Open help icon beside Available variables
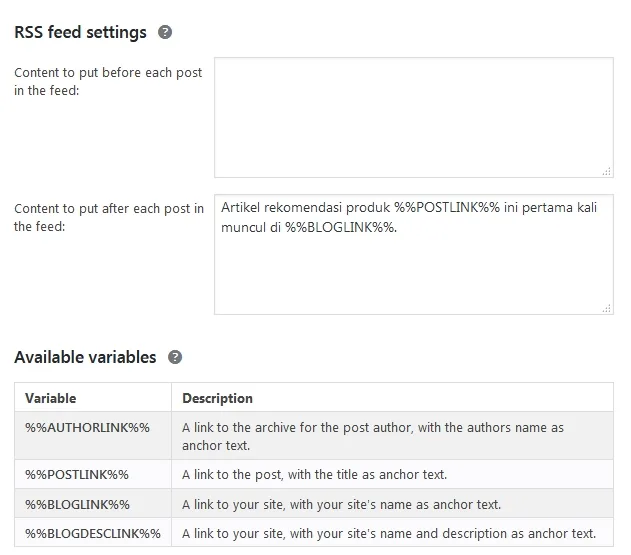This screenshot has width=631, height=555. click(x=175, y=357)
